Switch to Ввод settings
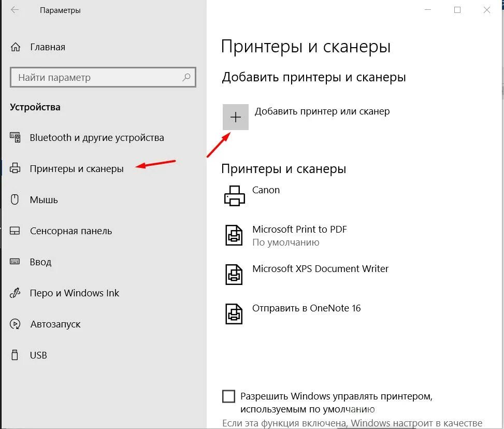Screen dimensions: 504x429 point(40,262)
